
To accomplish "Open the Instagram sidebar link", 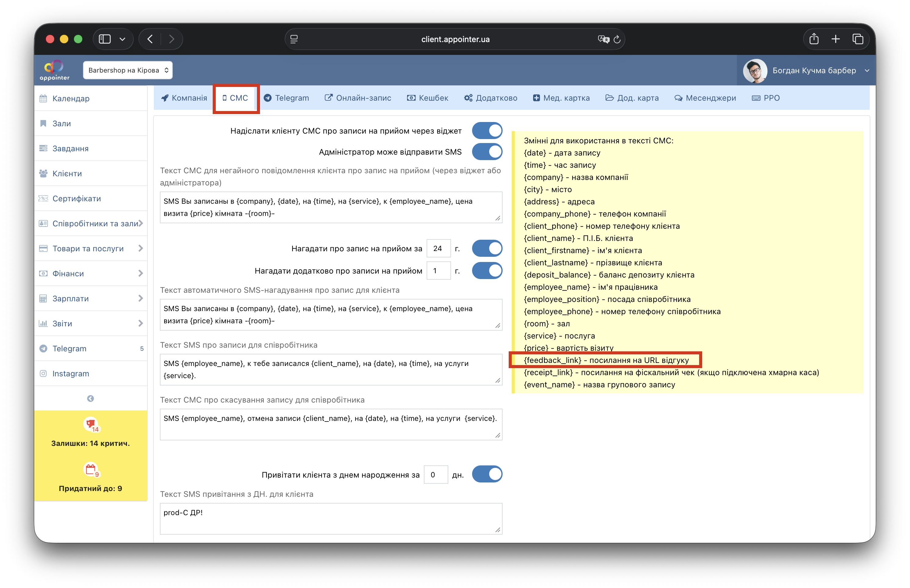I will pyautogui.click(x=71, y=373).
